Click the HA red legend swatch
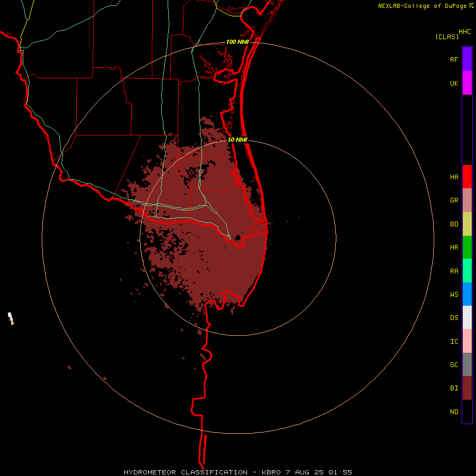Screen dimensions: 476x476 click(467, 177)
